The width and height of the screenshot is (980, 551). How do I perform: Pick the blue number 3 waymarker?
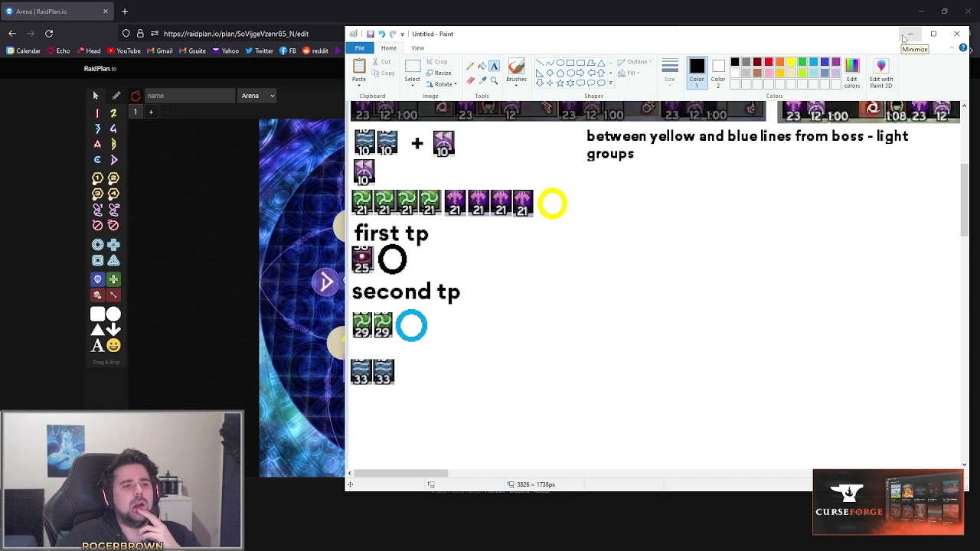97,129
